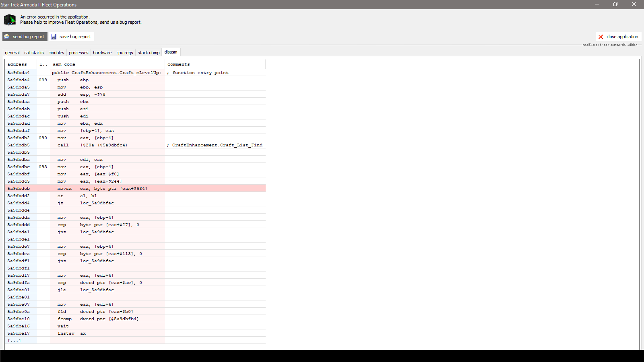This screenshot has height=362, width=644.
Task: Click the cmp dword ptr [eax+$ac], 0 row
Action: pyautogui.click(x=135, y=283)
